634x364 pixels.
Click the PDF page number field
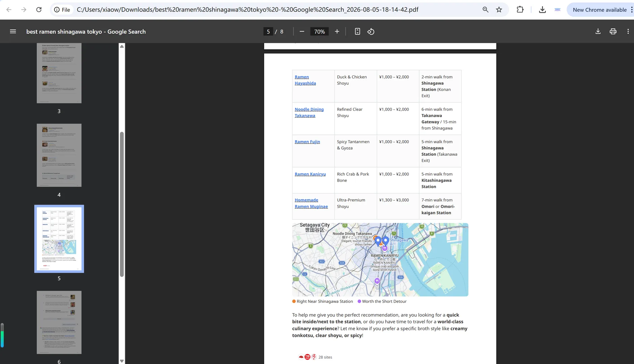[268, 31]
